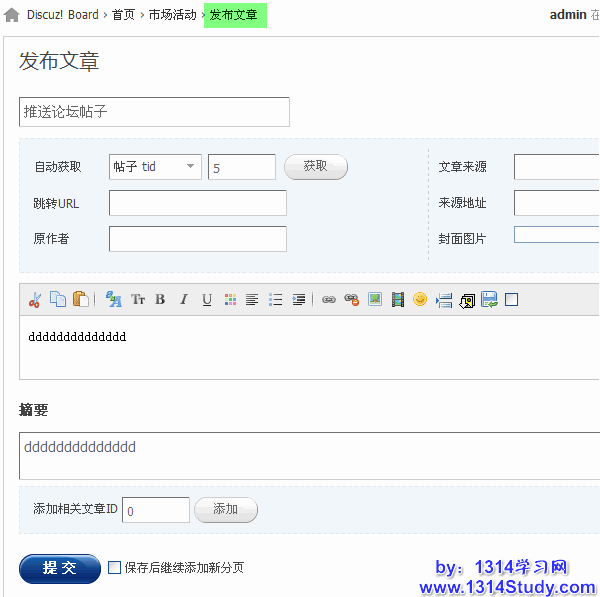Go to 首页 in breadcrumb
Image resolution: width=600 pixels, height=597 pixels.
[123, 15]
